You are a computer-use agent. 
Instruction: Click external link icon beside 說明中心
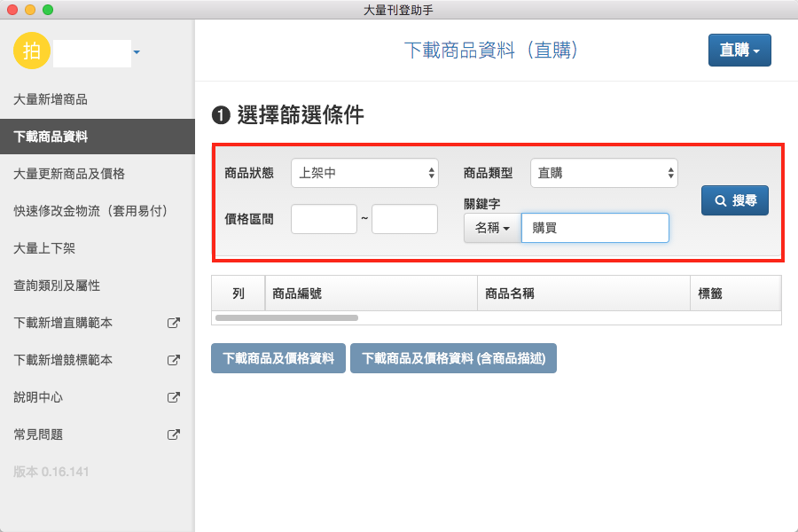tap(174, 398)
